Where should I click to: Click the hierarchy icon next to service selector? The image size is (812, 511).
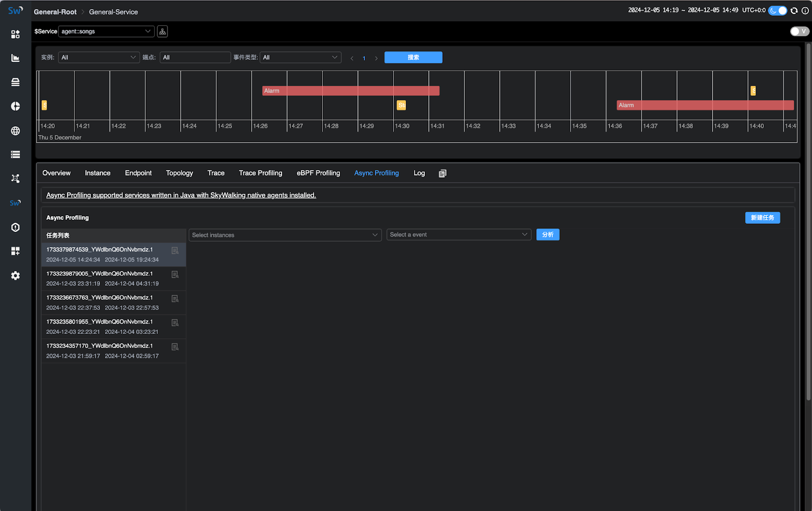pyautogui.click(x=162, y=31)
